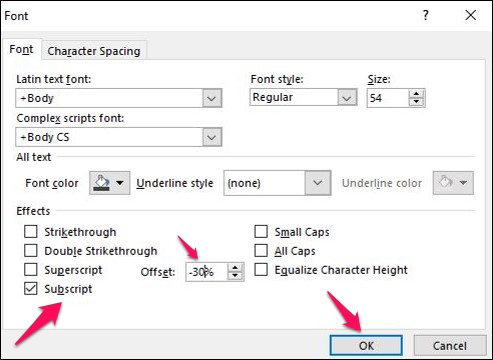Expand the Latin text font dropdown
This screenshot has height=360, width=493.
click(212, 98)
